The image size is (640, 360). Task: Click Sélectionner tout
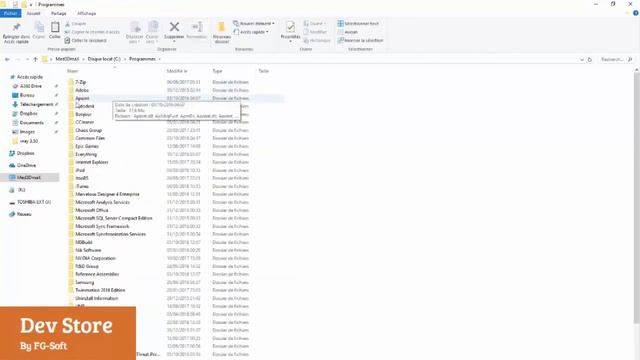tap(358, 23)
